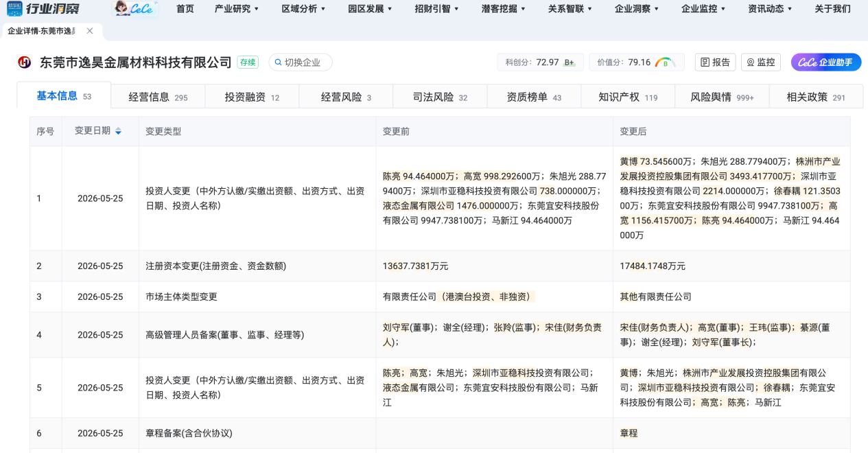Image resolution: width=868 pixels, height=453 pixels.
Task: Click the 17484.1748万元 value
Action: pos(653,266)
